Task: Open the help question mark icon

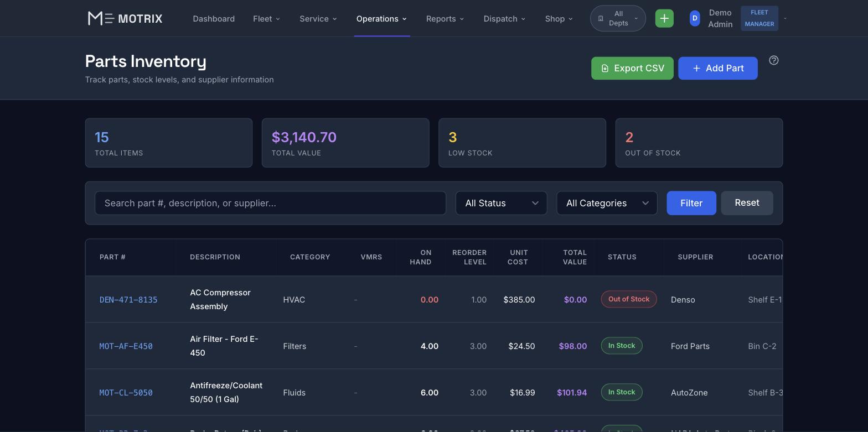Action: point(774,60)
